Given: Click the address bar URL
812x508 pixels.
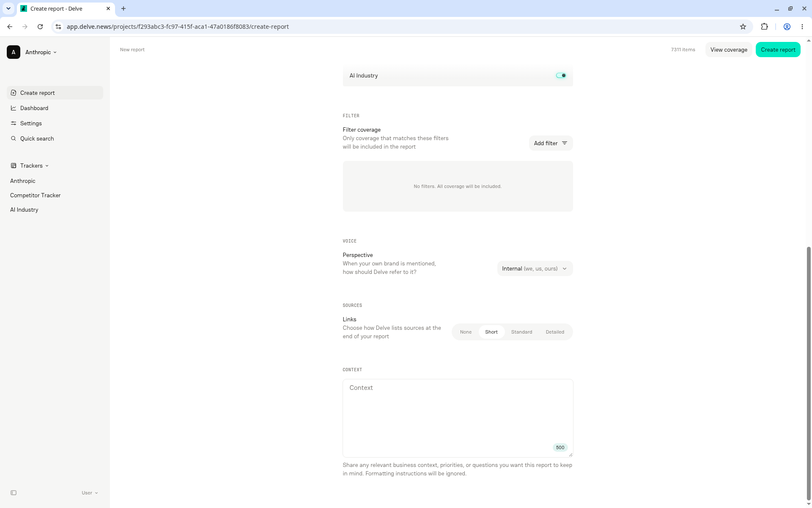Looking at the screenshot, I should (178, 27).
